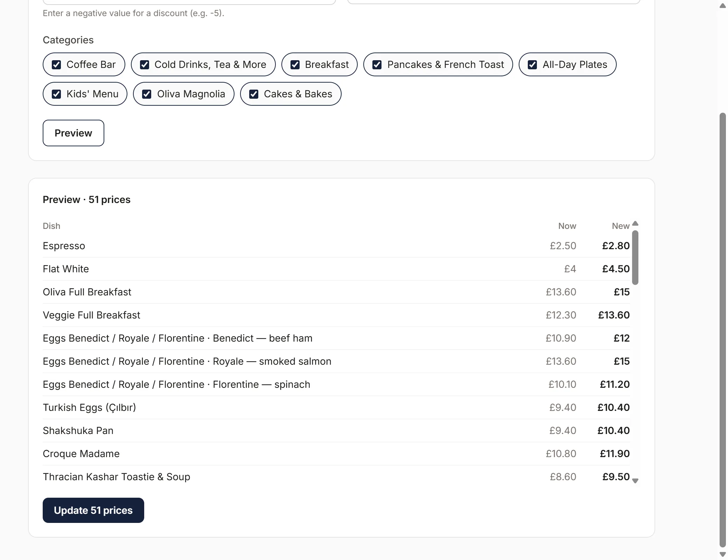Click Croque Madame new price £11.90
Screen dimensions: 728x560
[615, 454]
